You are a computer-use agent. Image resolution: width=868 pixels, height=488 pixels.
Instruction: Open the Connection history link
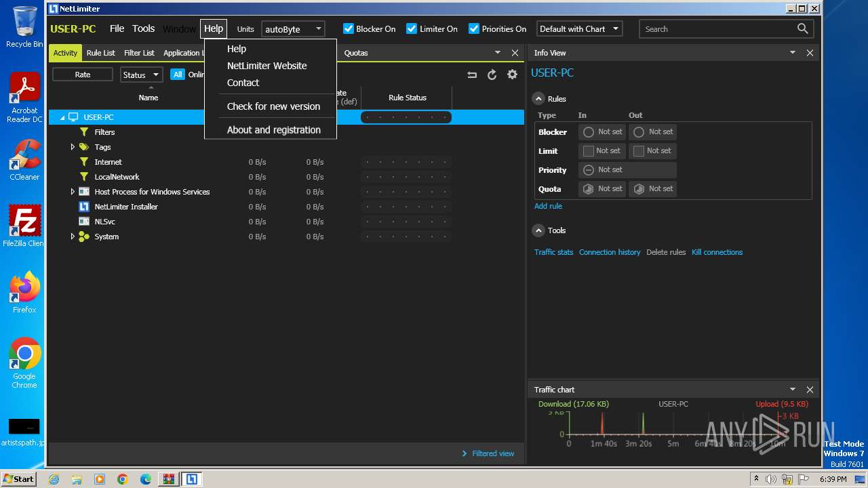[610, 252]
